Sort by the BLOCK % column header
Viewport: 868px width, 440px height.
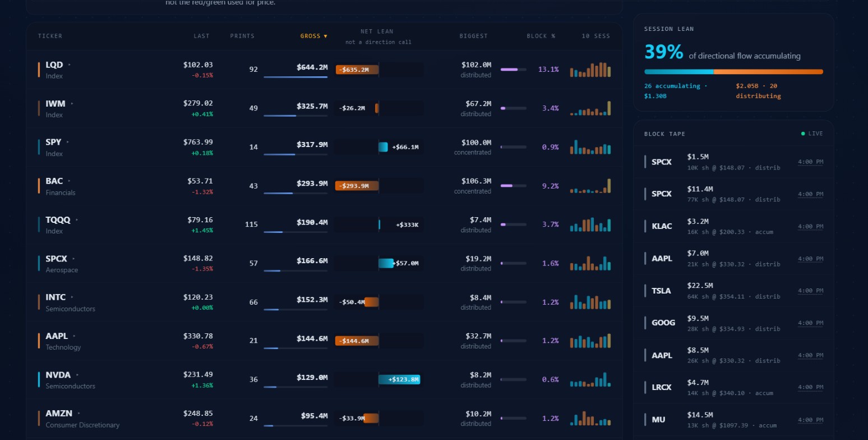coord(541,36)
